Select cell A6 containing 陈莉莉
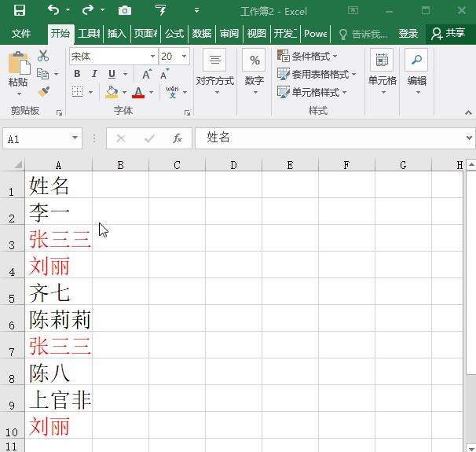476x452 pixels. (x=59, y=320)
